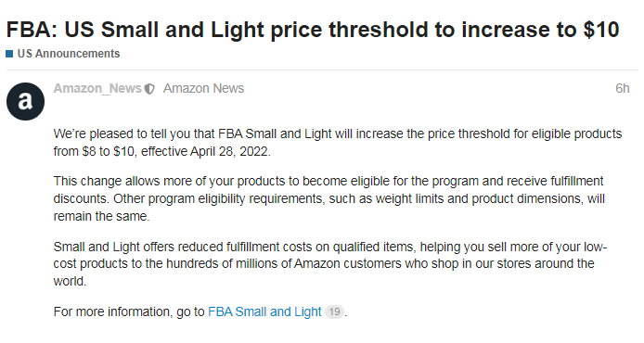The image size is (644, 343).
Task: Click the word 'FBA:' in the heading
Action: click(32, 30)
